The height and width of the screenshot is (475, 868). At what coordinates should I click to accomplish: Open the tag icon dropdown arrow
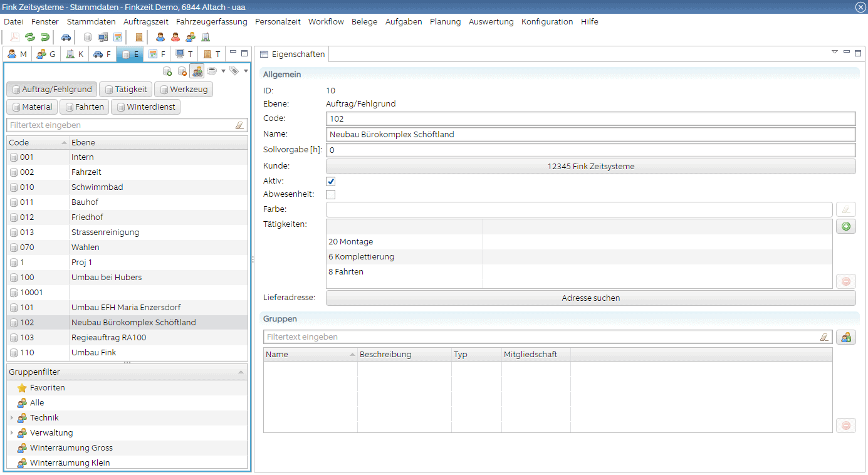(246, 71)
